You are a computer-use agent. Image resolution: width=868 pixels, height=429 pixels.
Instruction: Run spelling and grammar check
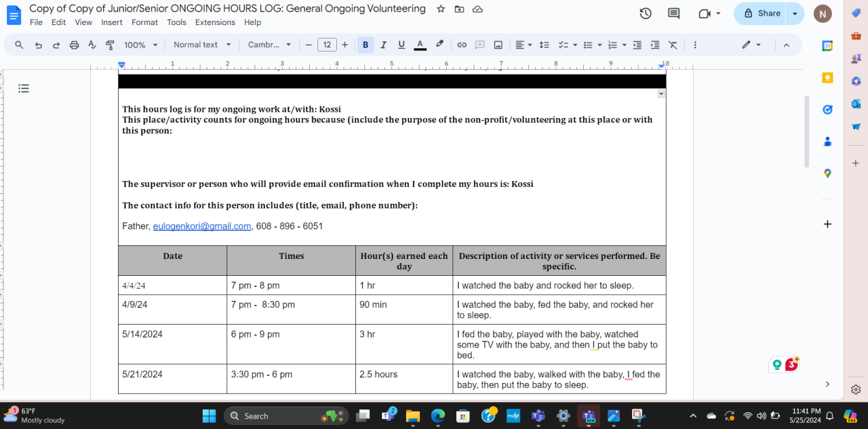point(92,45)
